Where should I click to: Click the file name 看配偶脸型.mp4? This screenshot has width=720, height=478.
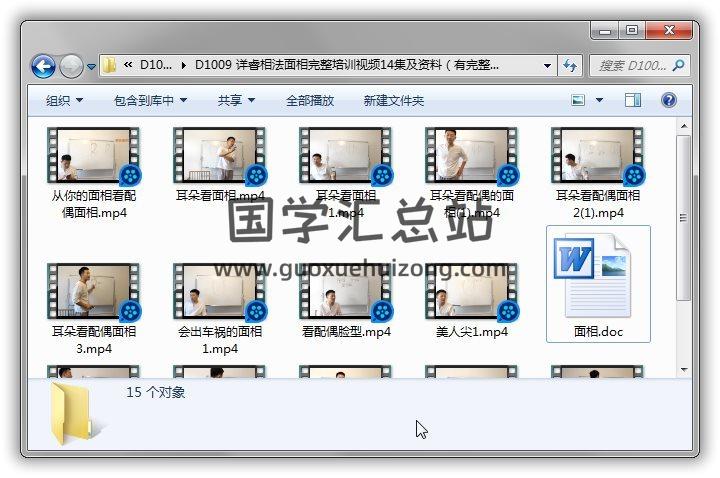coord(346,332)
